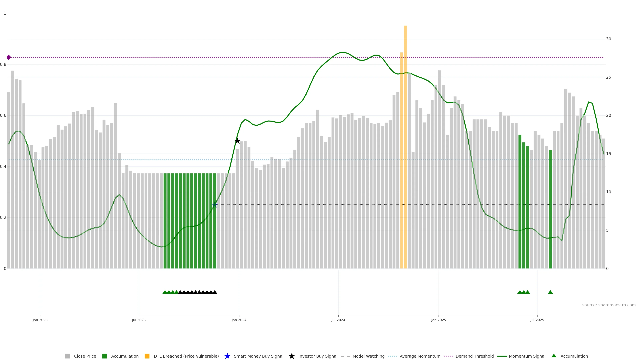
Task: Click the Jan 2024 axis label
Action: tap(239, 320)
